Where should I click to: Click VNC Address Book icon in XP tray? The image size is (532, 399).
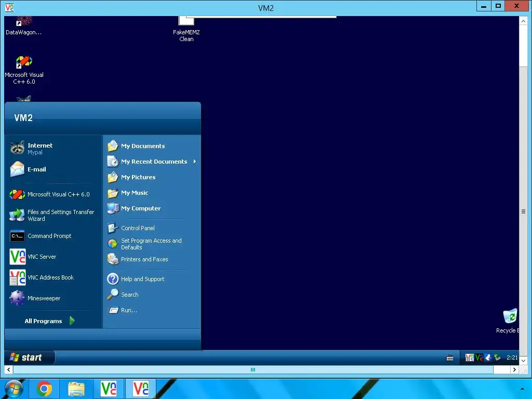469,357
